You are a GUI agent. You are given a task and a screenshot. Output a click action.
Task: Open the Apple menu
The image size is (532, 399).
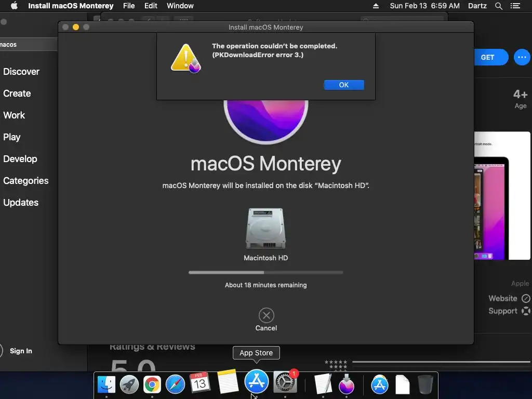click(x=14, y=6)
